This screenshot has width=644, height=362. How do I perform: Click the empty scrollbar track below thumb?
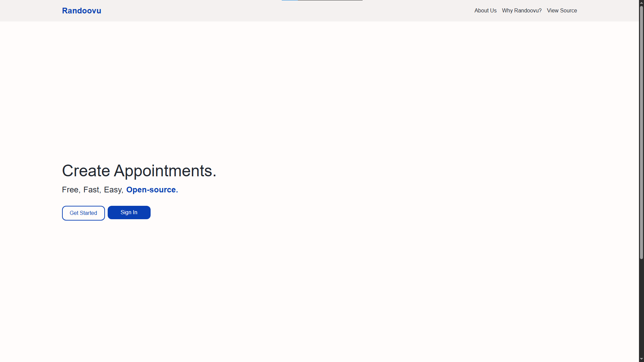click(641, 308)
